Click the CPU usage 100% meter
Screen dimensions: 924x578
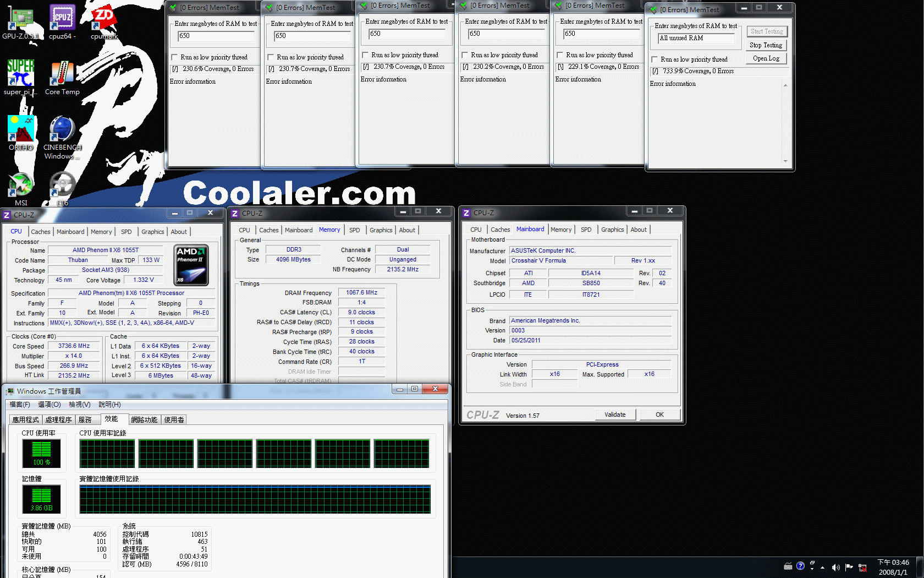[41, 453]
